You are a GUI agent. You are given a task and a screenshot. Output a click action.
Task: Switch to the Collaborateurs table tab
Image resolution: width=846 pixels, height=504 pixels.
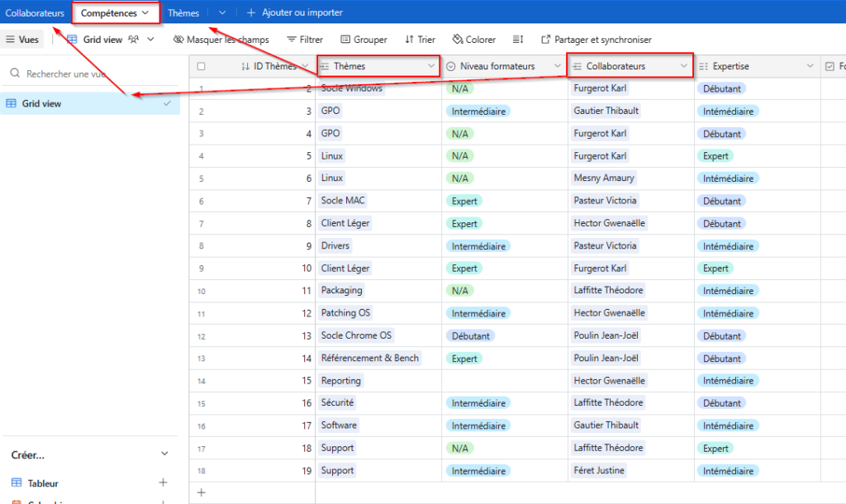(x=35, y=12)
